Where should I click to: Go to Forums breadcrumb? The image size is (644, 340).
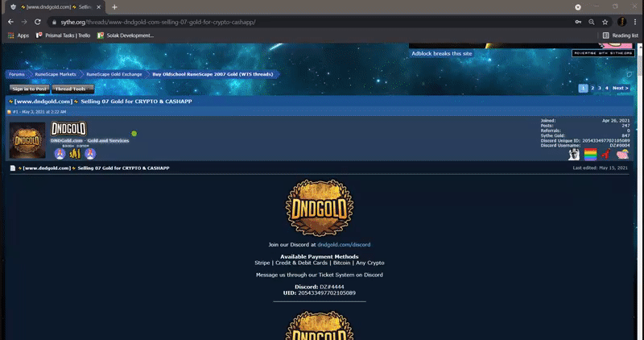(x=17, y=74)
